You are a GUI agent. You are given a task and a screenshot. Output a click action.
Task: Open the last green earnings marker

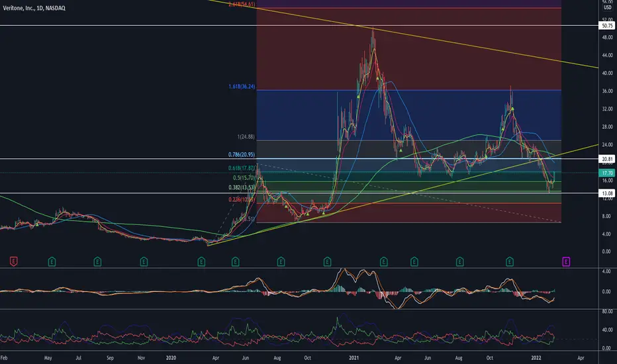tap(510, 261)
